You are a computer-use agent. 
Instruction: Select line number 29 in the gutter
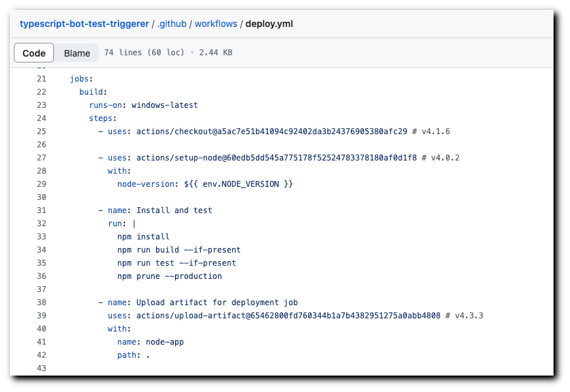41,184
